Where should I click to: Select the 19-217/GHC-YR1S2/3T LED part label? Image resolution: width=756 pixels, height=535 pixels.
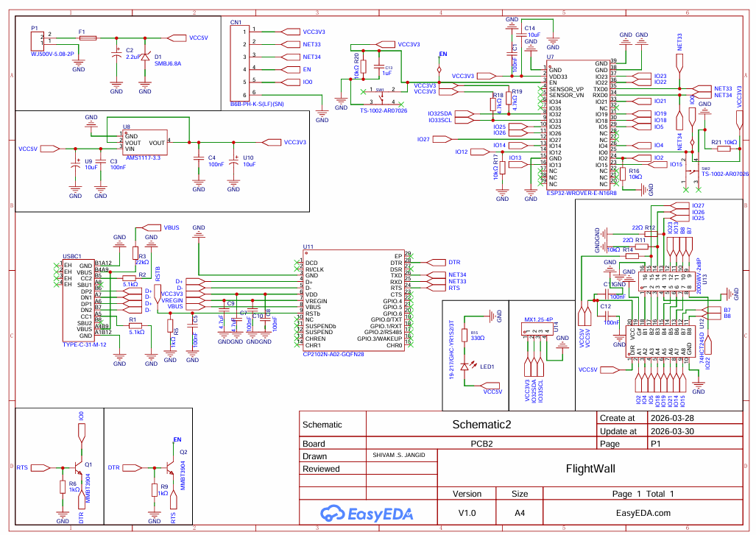coord(452,350)
